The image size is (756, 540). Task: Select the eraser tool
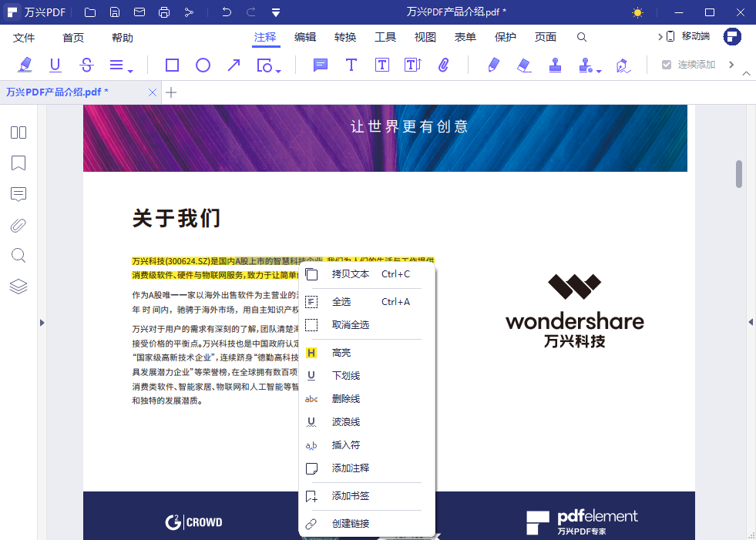click(524, 65)
